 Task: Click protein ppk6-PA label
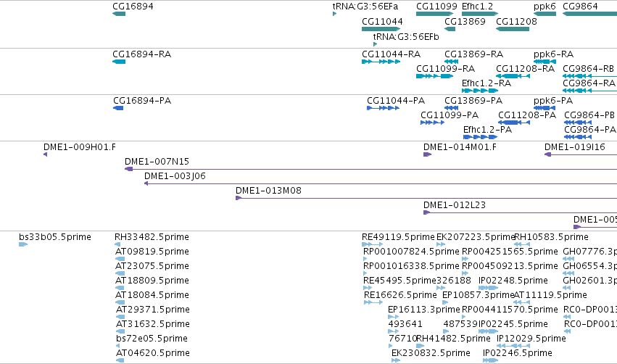(553, 101)
